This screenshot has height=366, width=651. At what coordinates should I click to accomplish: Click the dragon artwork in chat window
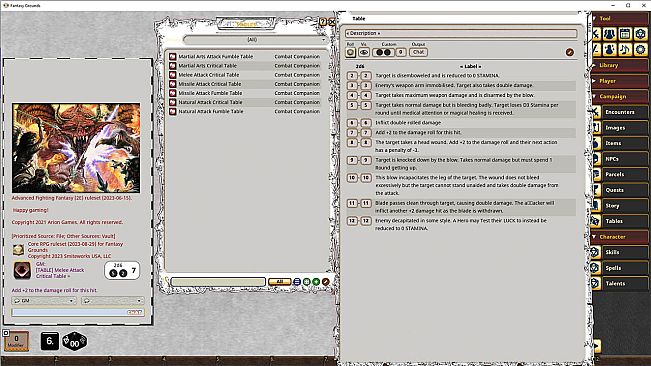[76, 148]
